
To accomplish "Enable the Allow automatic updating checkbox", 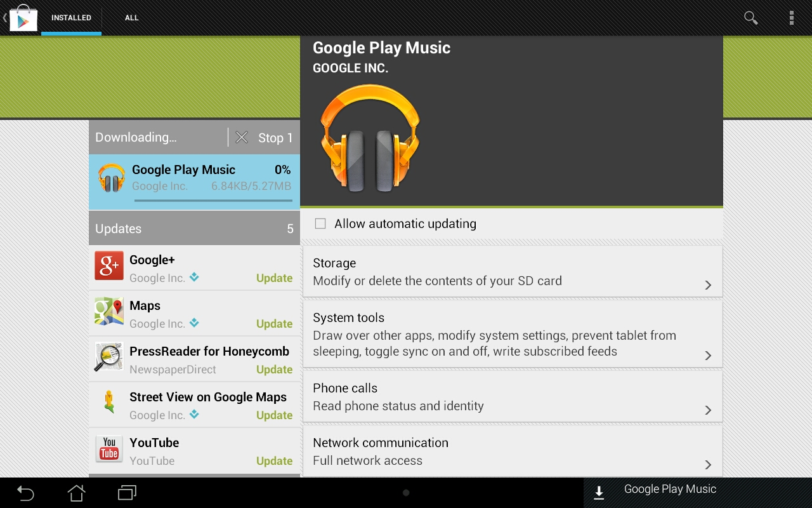I will point(320,224).
